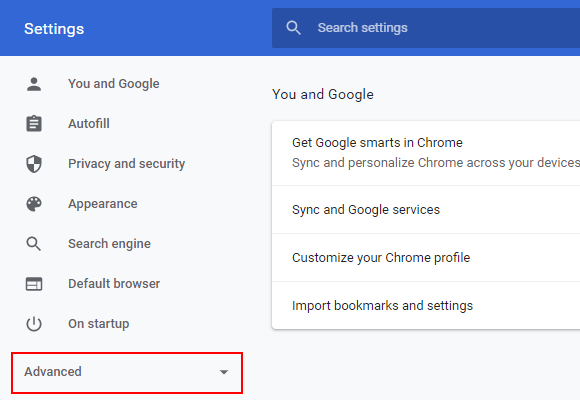The image size is (580, 400).
Task: Open the Appearance settings section
Action: [102, 204]
